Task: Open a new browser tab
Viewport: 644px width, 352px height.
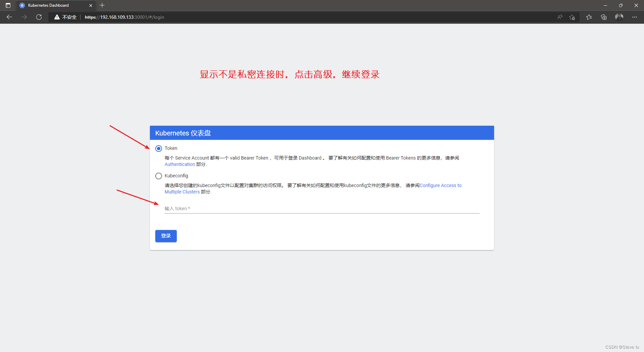Action: pyautogui.click(x=102, y=5)
